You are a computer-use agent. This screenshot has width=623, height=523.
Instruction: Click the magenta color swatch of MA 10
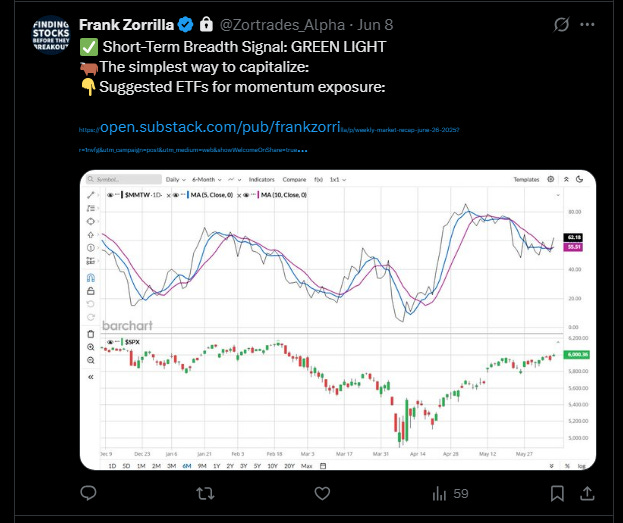tap(258, 195)
